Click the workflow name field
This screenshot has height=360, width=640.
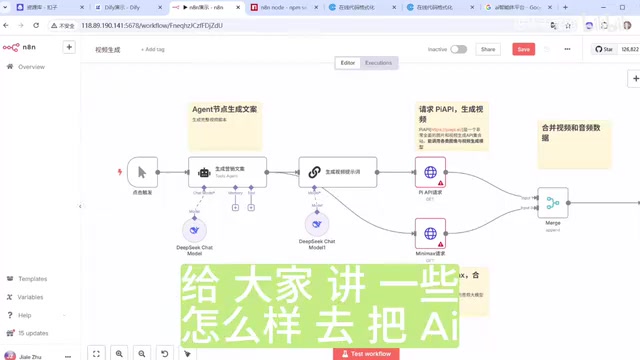[108, 49]
